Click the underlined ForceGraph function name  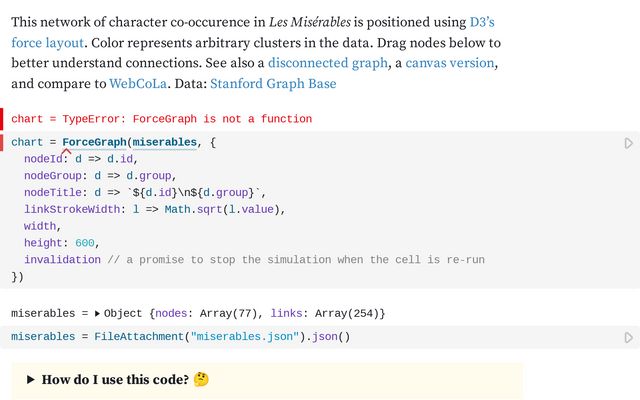(x=93, y=143)
